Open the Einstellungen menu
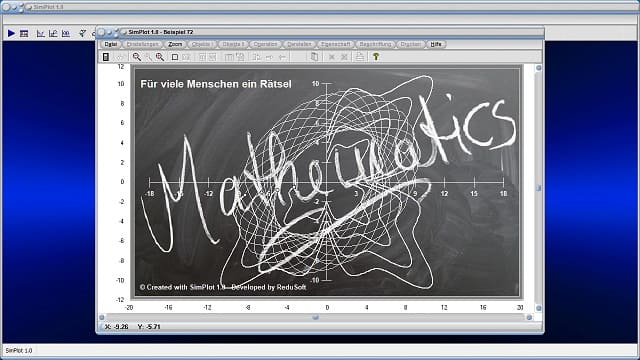Screen dimensions: 640x360 [x=142, y=44]
